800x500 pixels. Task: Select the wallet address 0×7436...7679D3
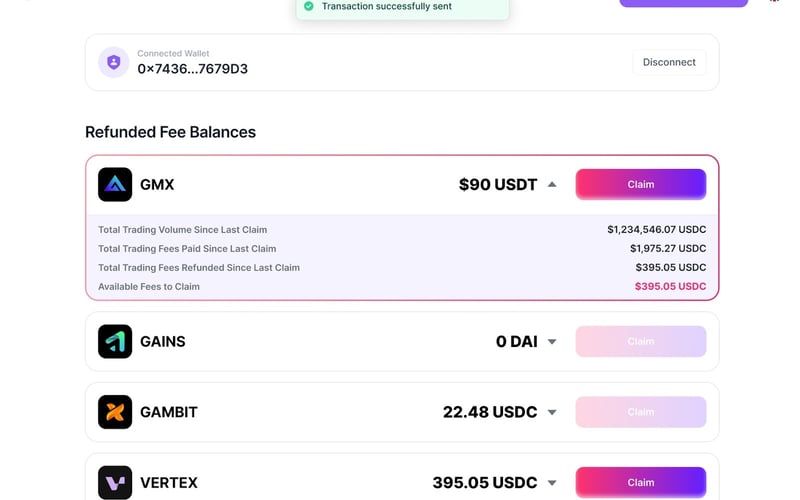[x=192, y=69]
